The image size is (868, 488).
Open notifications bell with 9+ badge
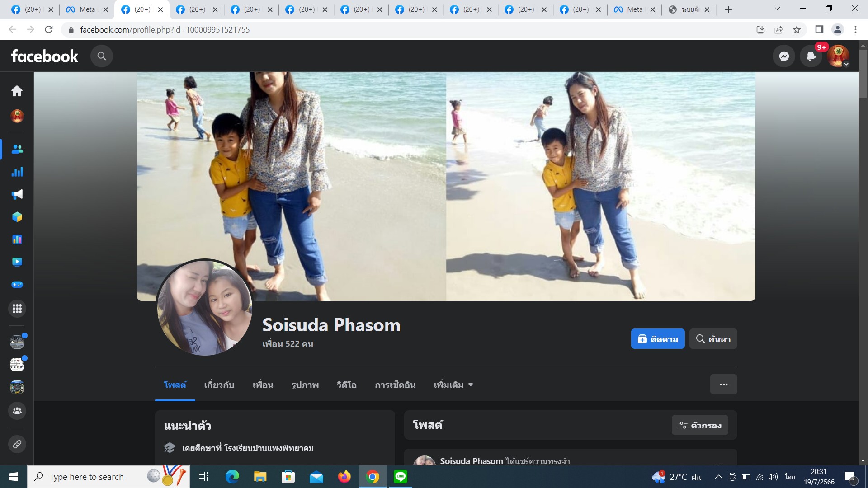pyautogui.click(x=811, y=56)
